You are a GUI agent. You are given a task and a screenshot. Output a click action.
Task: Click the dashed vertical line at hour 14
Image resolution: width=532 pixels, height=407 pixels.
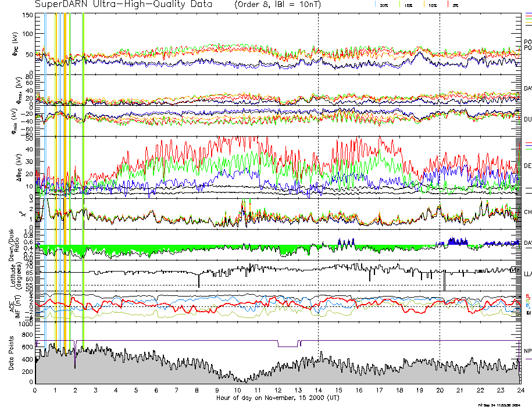[319, 174]
